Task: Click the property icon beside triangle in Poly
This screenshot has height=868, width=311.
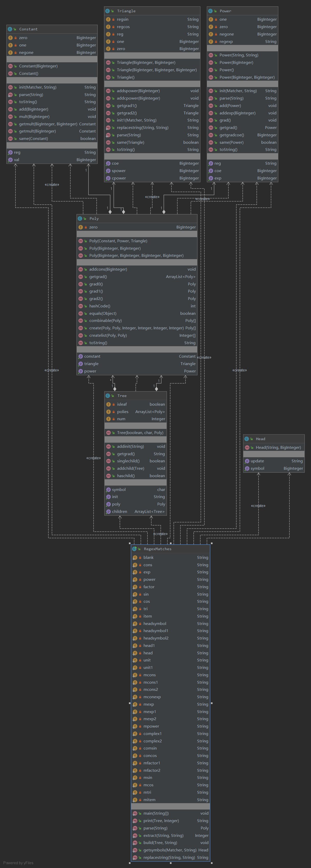Action: [x=80, y=364]
